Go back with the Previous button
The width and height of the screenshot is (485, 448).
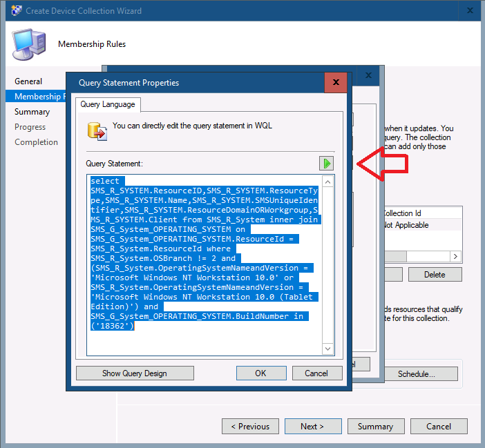click(250, 427)
